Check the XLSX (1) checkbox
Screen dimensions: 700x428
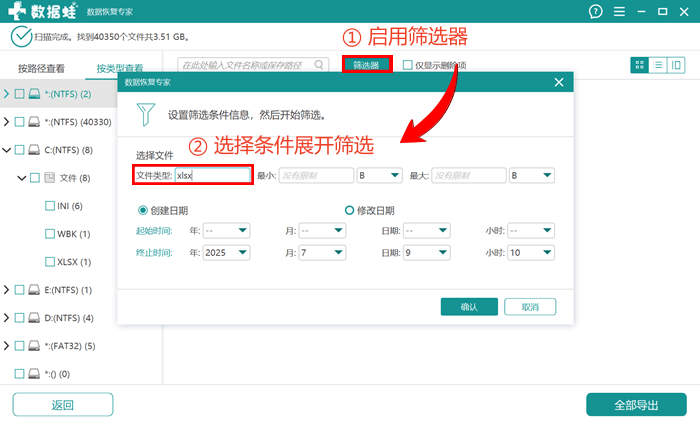click(50, 262)
